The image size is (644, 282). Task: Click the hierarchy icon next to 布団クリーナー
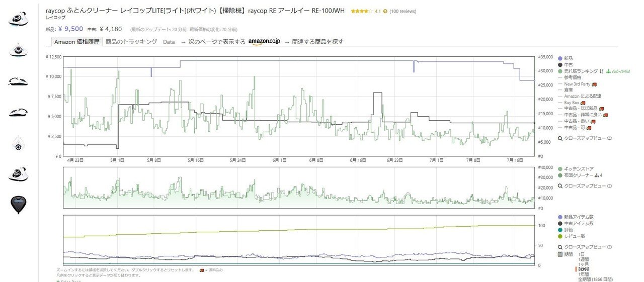(x=597, y=175)
